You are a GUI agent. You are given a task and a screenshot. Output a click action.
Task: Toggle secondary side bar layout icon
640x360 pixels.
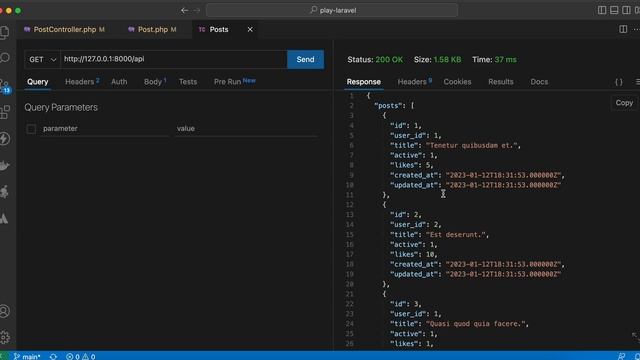pos(626,10)
